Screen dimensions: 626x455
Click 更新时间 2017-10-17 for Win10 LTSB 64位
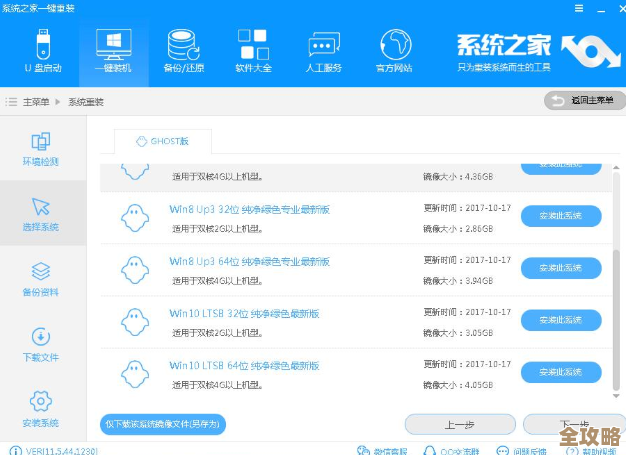coord(467,364)
